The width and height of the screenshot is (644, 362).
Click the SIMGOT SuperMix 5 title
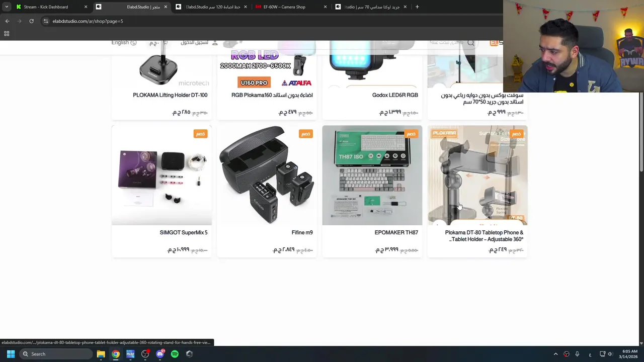click(x=184, y=233)
